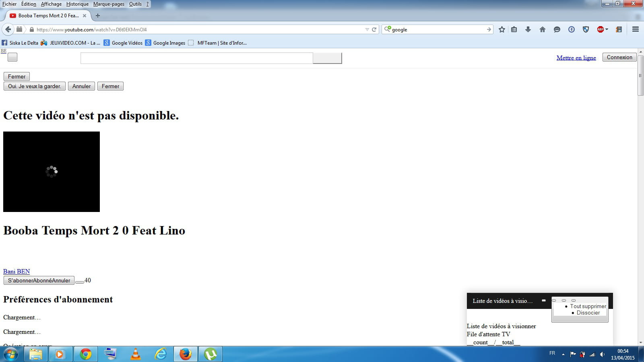644x362 pixels.
Task: Focus the YouTube search input field
Action: [x=197, y=58]
